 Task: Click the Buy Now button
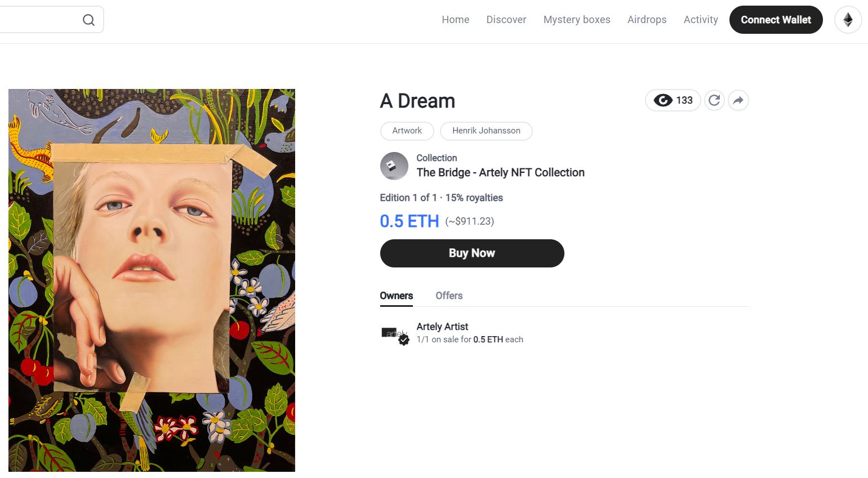tap(471, 253)
